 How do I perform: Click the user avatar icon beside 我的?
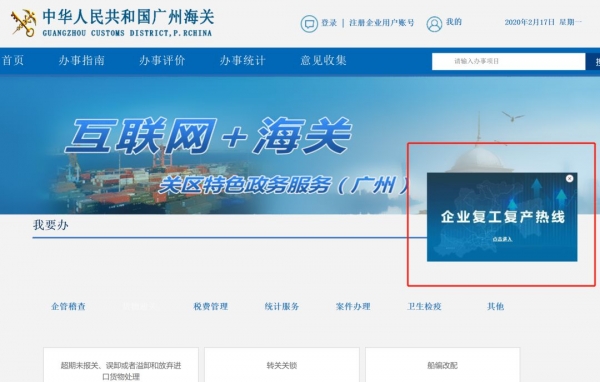(434, 24)
